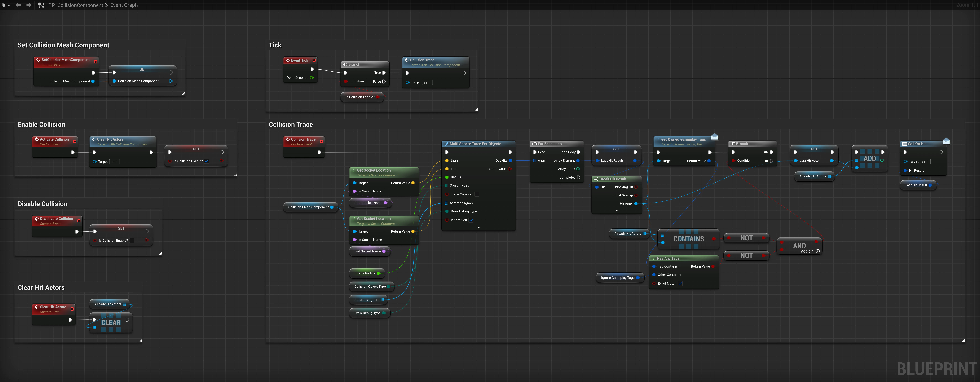Click the Branch node False exec pin in Tick

pyautogui.click(x=384, y=81)
